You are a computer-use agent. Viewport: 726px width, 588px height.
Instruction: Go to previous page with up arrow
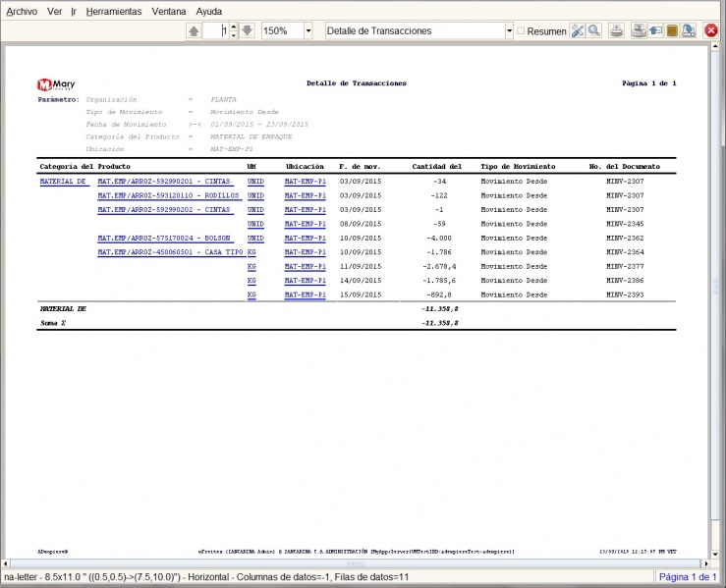pos(194,31)
